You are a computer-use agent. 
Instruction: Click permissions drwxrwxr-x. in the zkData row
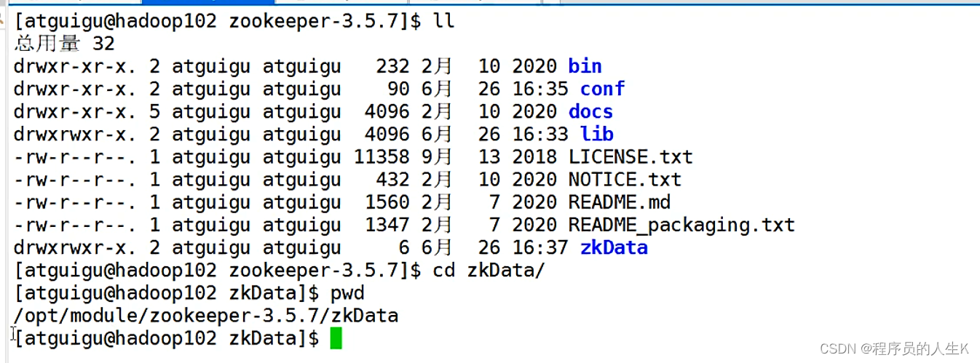[x=75, y=247]
